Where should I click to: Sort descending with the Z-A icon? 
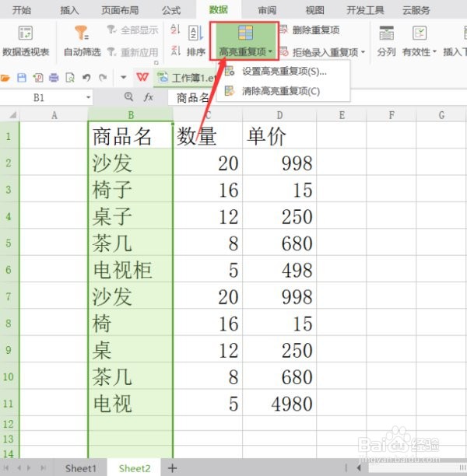coord(175,51)
